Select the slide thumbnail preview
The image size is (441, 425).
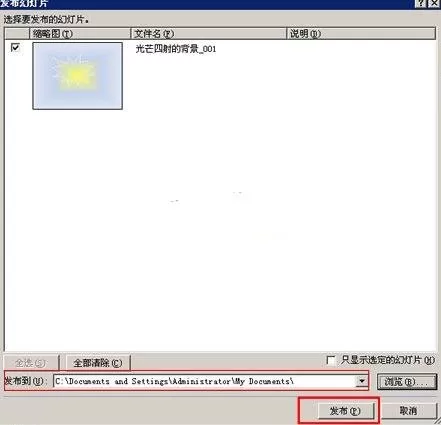click(77, 76)
